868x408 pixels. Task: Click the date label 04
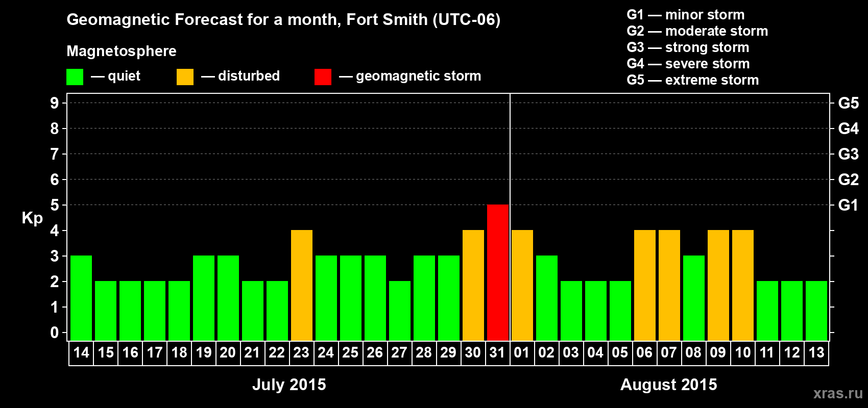(x=595, y=352)
